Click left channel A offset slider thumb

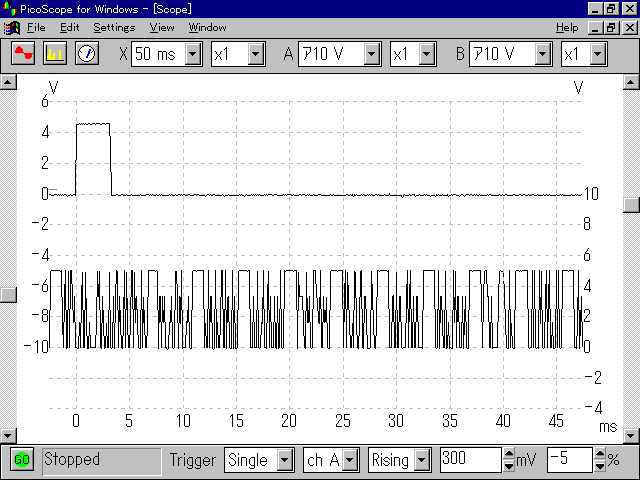(8, 294)
